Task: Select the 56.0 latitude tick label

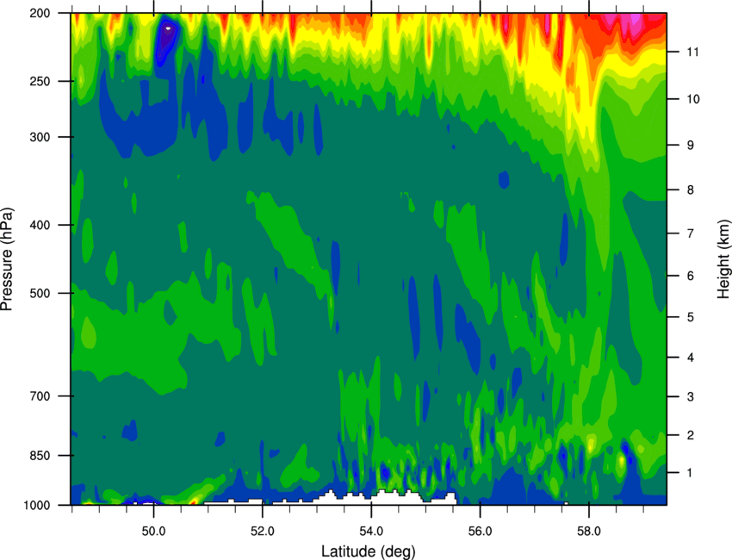Action: (x=480, y=532)
